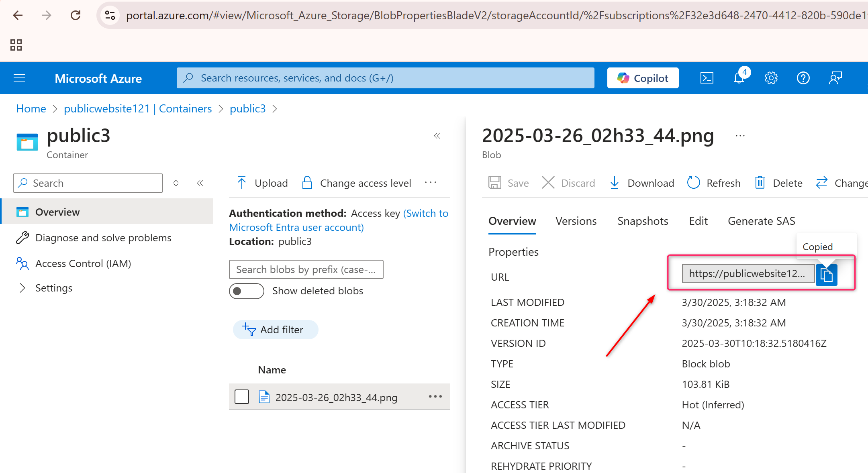Open the Edit tab
The width and height of the screenshot is (868, 473).
point(698,221)
